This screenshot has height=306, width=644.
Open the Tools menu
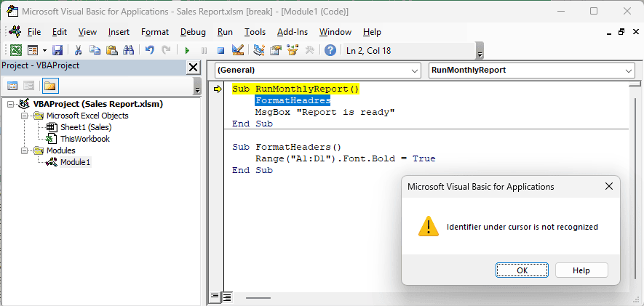255,32
